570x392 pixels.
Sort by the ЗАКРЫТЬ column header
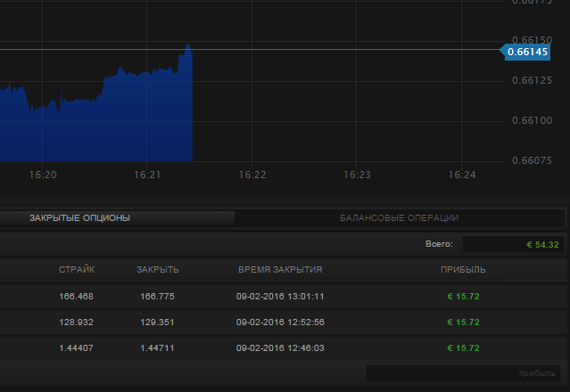tap(158, 269)
